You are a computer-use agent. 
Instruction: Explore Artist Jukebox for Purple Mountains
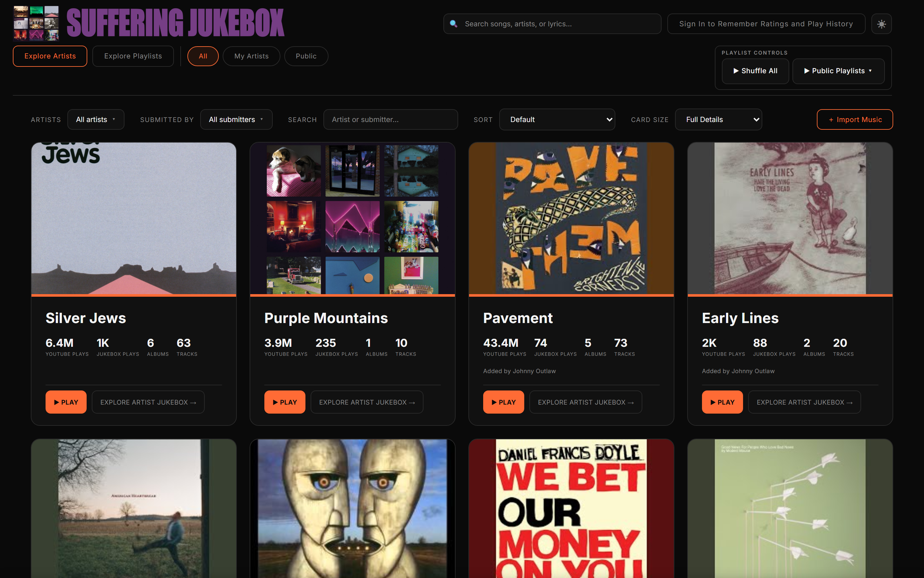[367, 402]
